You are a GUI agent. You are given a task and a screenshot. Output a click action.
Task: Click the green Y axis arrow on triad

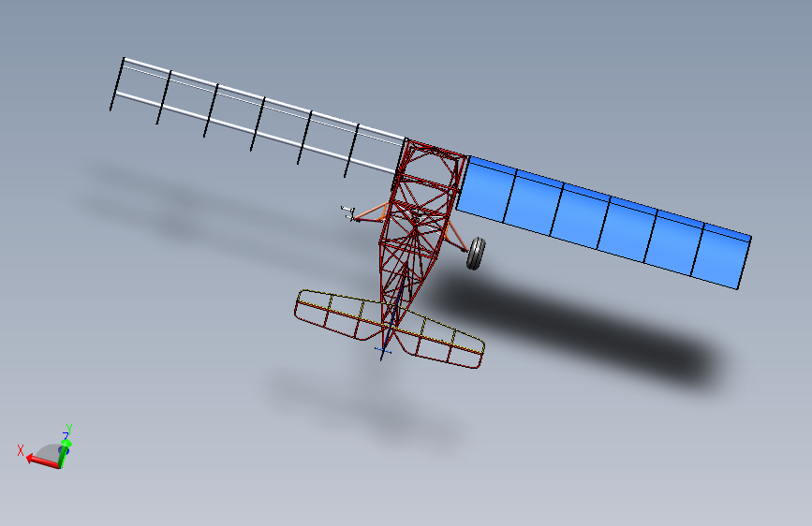[65, 454]
